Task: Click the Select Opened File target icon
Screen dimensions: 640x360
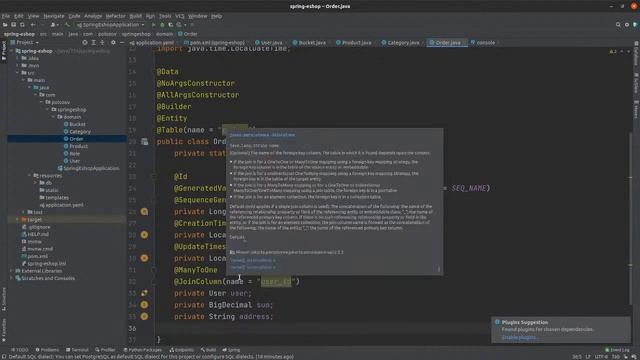Action: pos(85,42)
